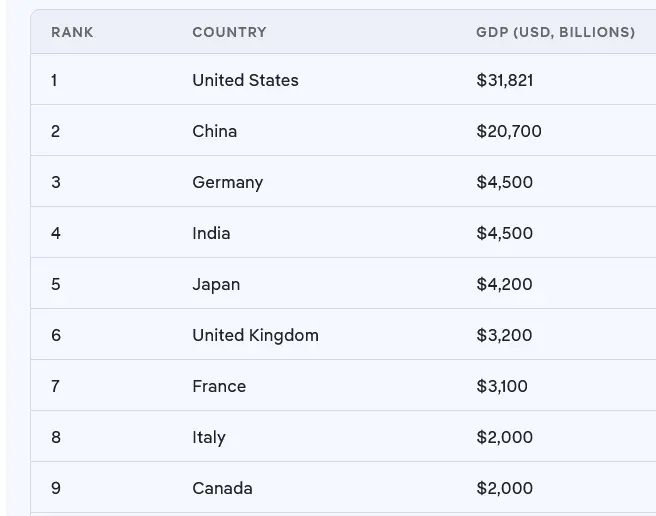Select the India country cell
The width and height of the screenshot is (656, 516).
click(211, 233)
